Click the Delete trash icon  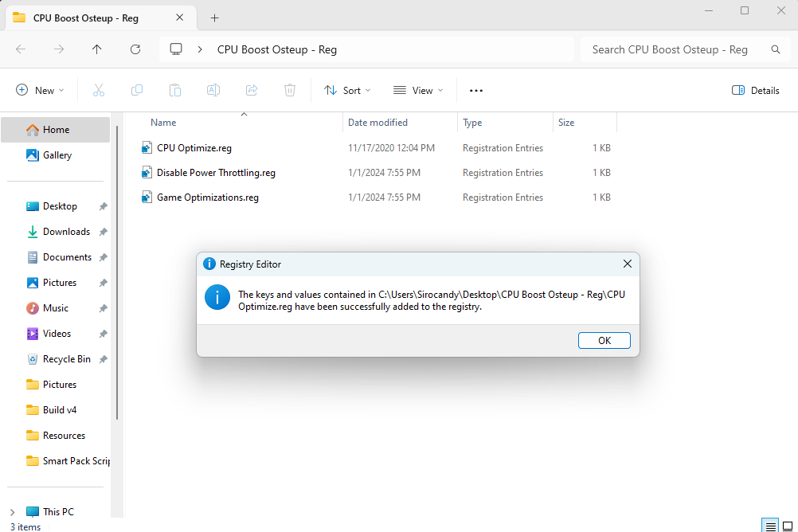point(290,91)
